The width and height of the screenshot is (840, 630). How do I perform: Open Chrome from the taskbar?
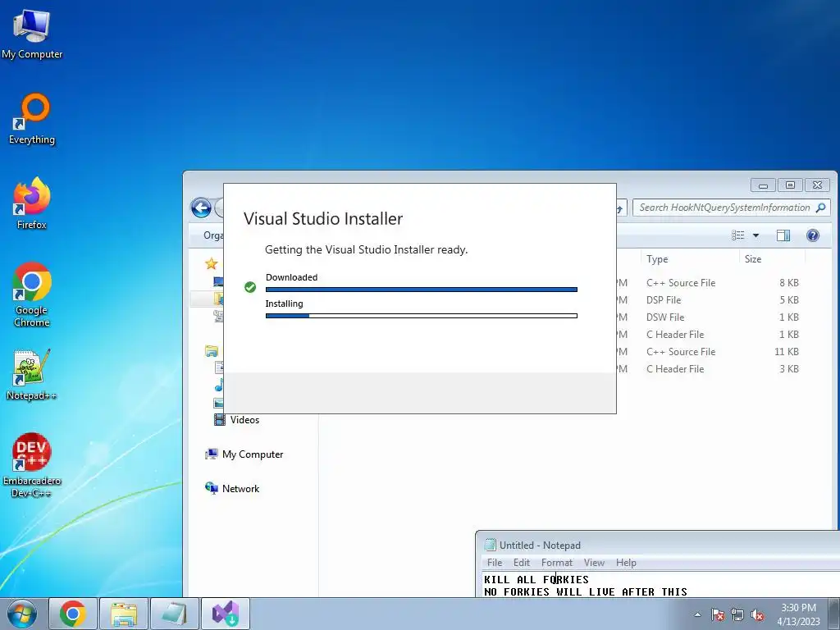coord(73,614)
